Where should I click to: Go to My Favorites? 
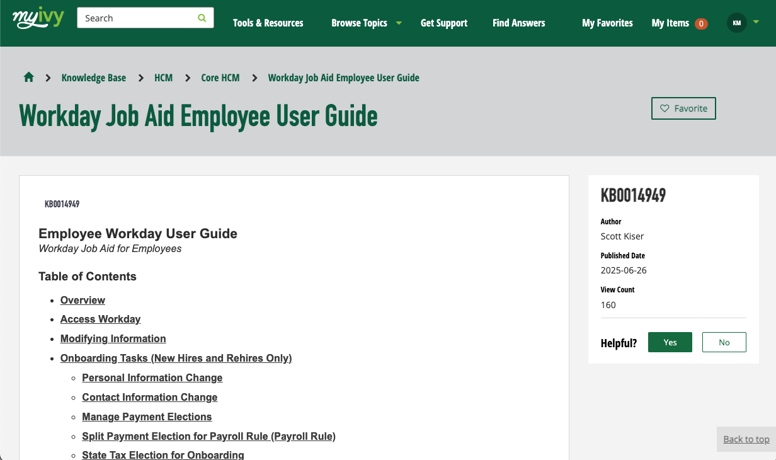[607, 23]
